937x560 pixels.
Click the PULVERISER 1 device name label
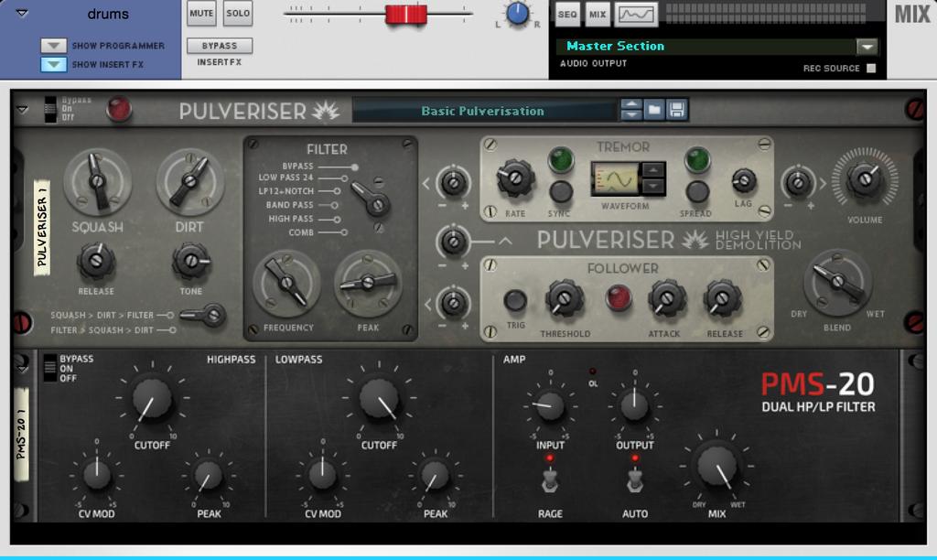point(42,228)
